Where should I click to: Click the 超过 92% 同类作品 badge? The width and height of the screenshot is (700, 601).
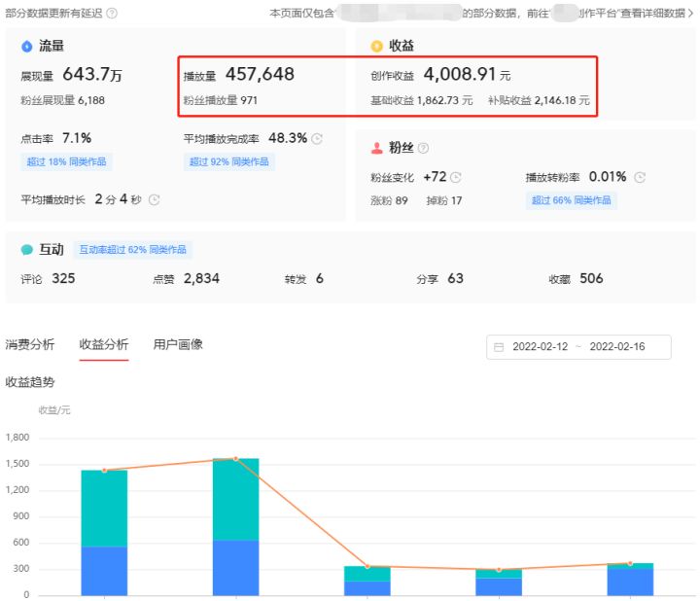[x=228, y=162]
